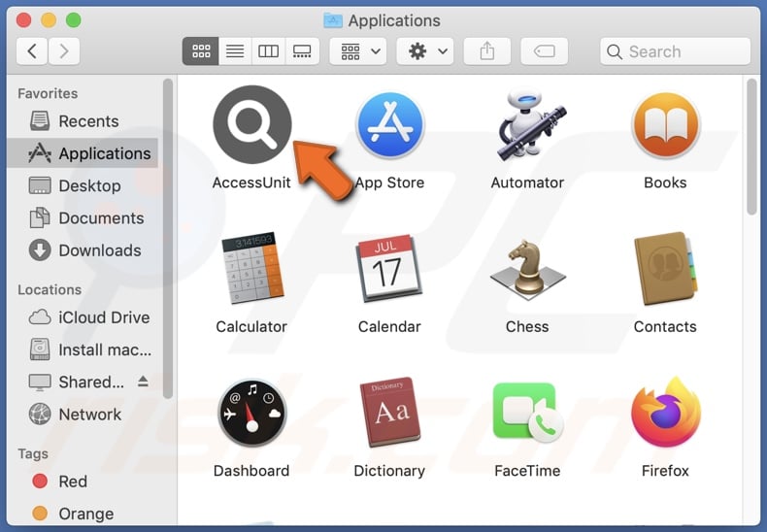The image size is (767, 532).
Task: Open the App Store icon
Action: 390,125
